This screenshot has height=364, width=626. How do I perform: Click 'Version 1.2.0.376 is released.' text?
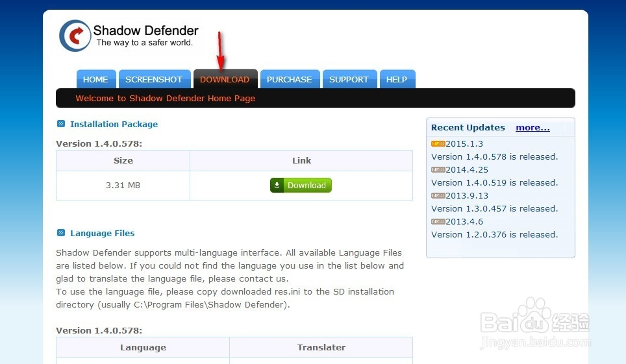point(494,235)
